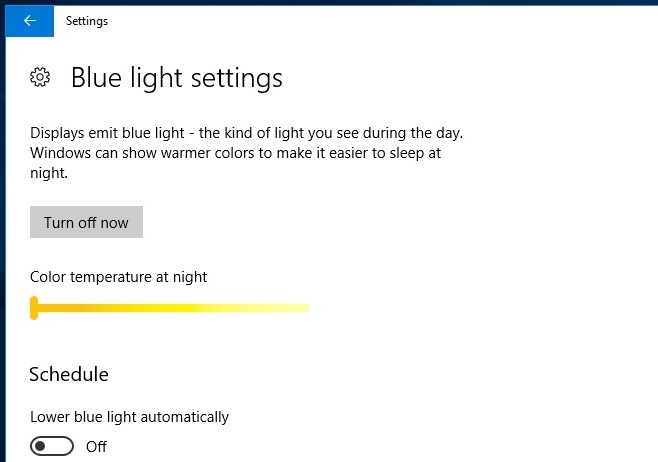Click the color temperature slider handle
The width and height of the screenshot is (658, 462).
(x=34, y=308)
